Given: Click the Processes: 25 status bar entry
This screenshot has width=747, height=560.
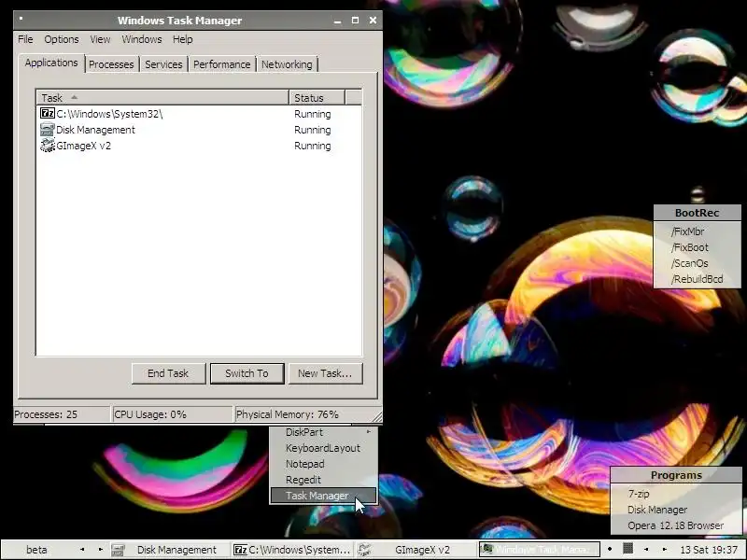Looking at the screenshot, I should pos(62,414).
